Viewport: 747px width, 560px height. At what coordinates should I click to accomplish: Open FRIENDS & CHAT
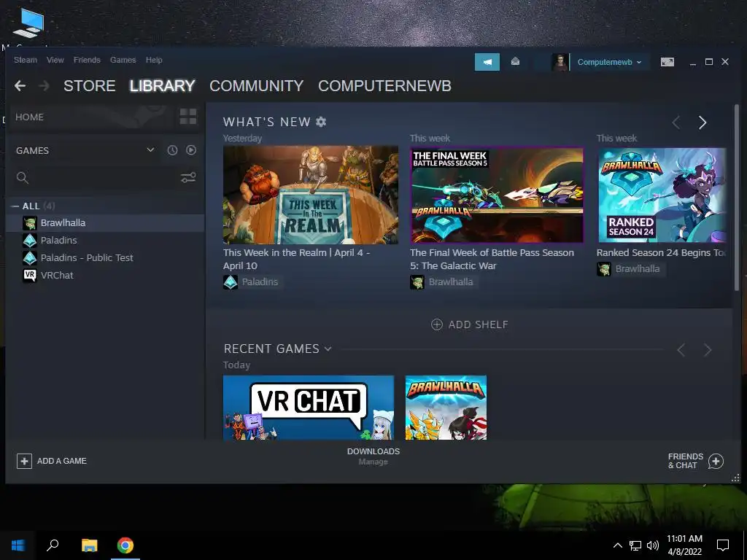coord(695,461)
